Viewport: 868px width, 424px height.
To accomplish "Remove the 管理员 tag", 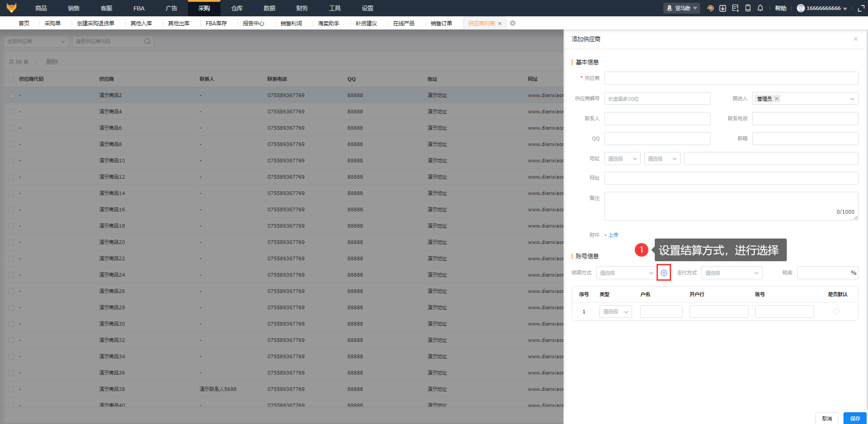I will (x=777, y=98).
